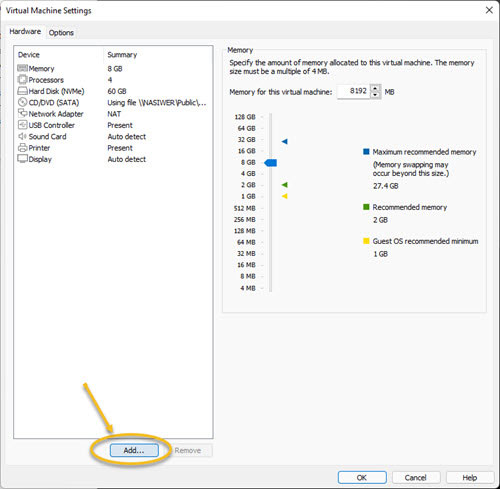Select the Network Adapter icon
This screenshot has height=489, width=500.
(22, 113)
